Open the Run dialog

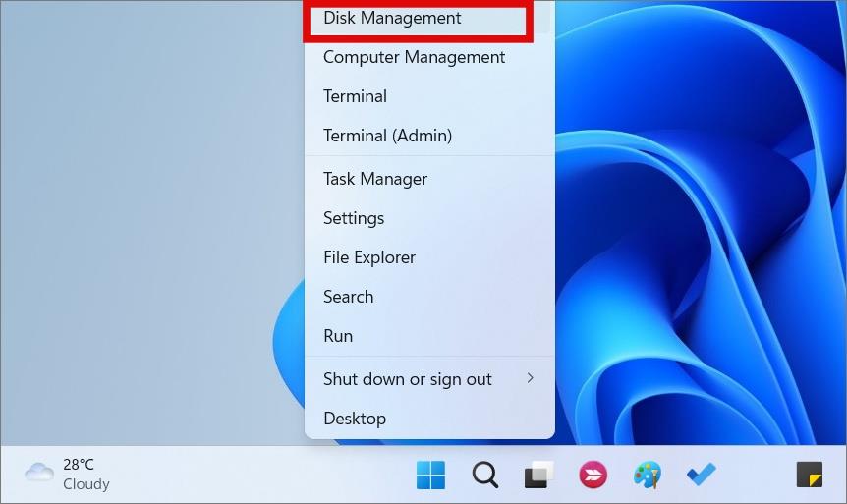click(x=429, y=336)
